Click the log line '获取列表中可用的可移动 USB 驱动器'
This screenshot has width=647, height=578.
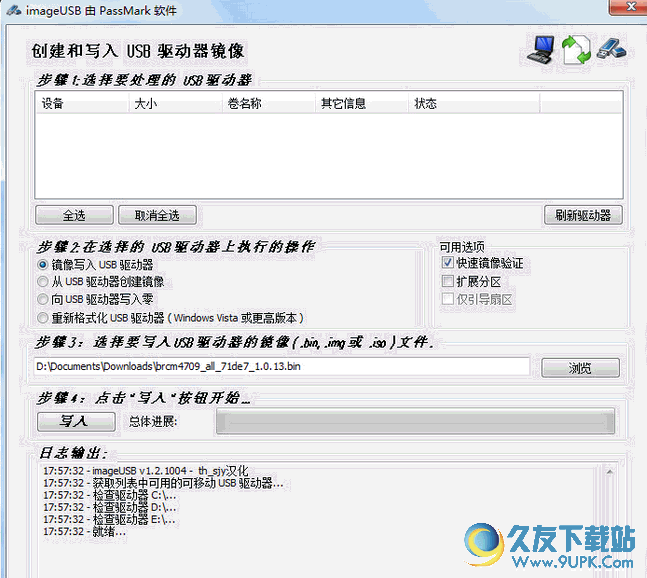click(163, 483)
